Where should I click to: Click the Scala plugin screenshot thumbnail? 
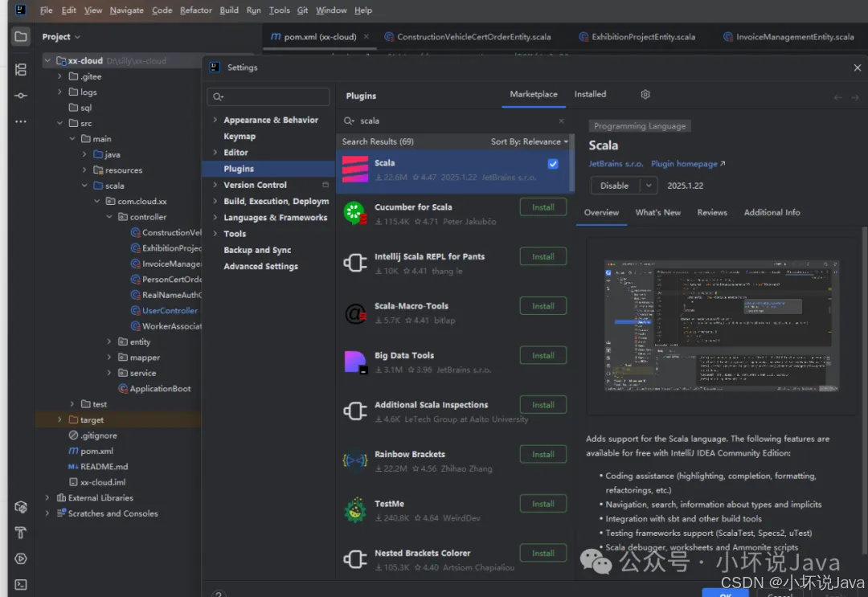[x=721, y=326]
